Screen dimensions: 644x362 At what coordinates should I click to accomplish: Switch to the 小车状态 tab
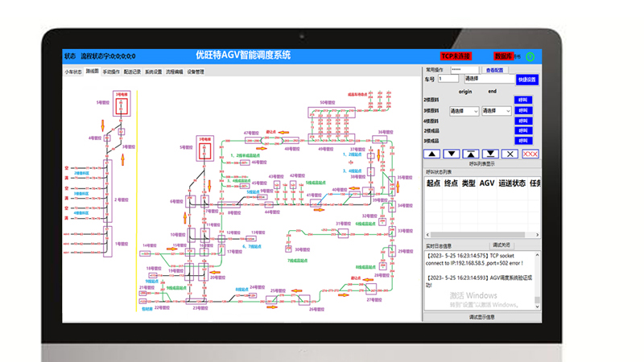72,72
